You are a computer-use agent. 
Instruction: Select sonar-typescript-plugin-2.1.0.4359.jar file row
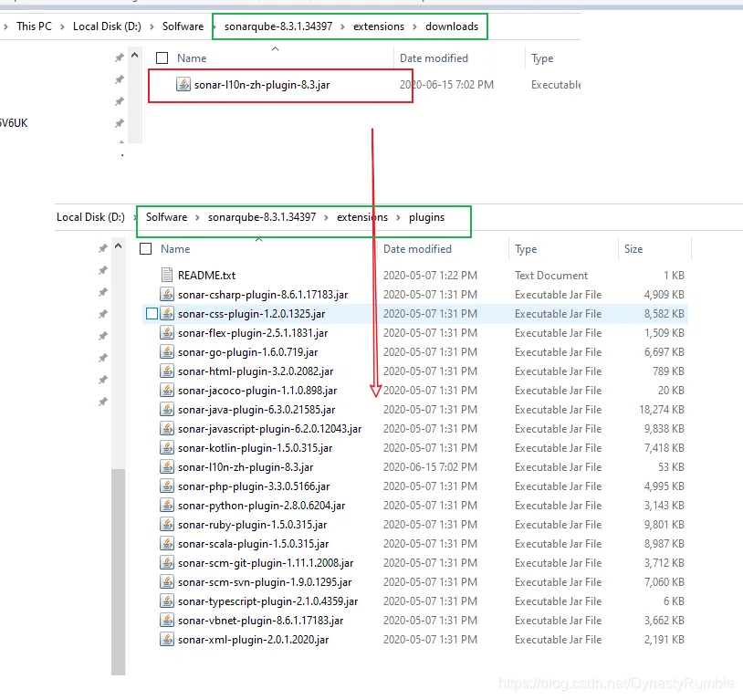415,601
